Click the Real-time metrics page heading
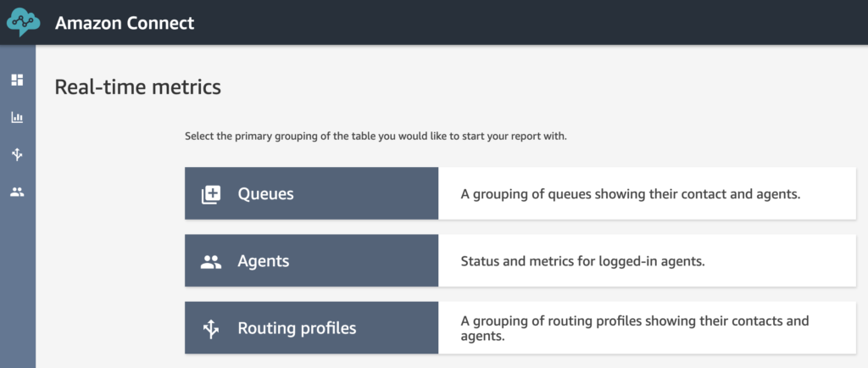The width and height of the screenshot is (868, 368). 138,86
